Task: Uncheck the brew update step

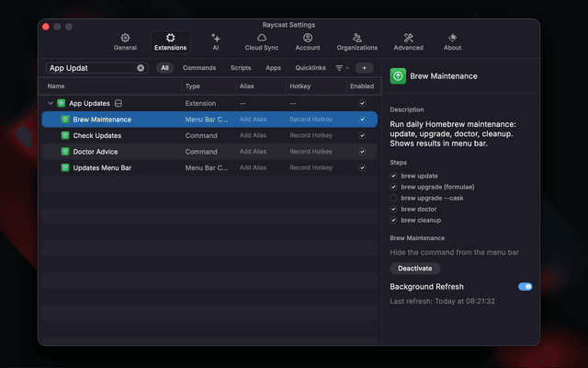Action: [393, 176]
